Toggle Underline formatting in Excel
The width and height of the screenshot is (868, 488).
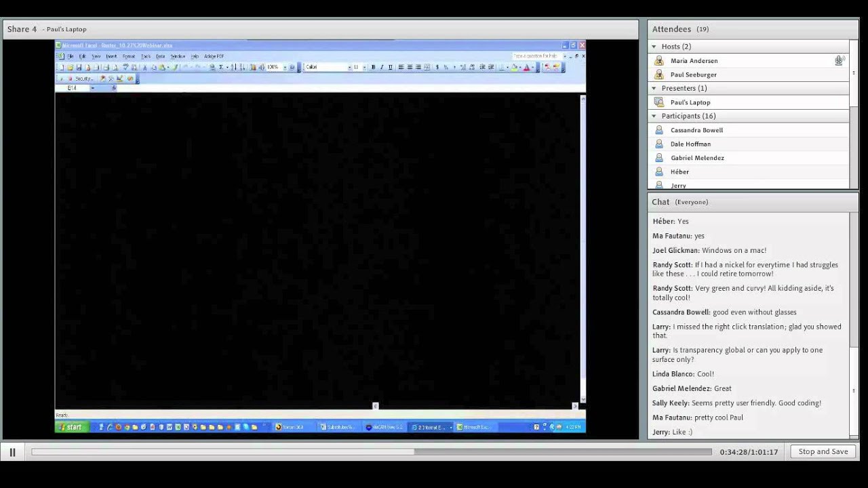pos(391,67)
